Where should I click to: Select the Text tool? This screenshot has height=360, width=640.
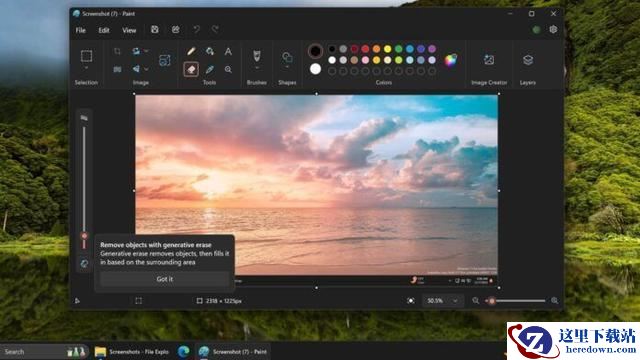pos(228,51)
